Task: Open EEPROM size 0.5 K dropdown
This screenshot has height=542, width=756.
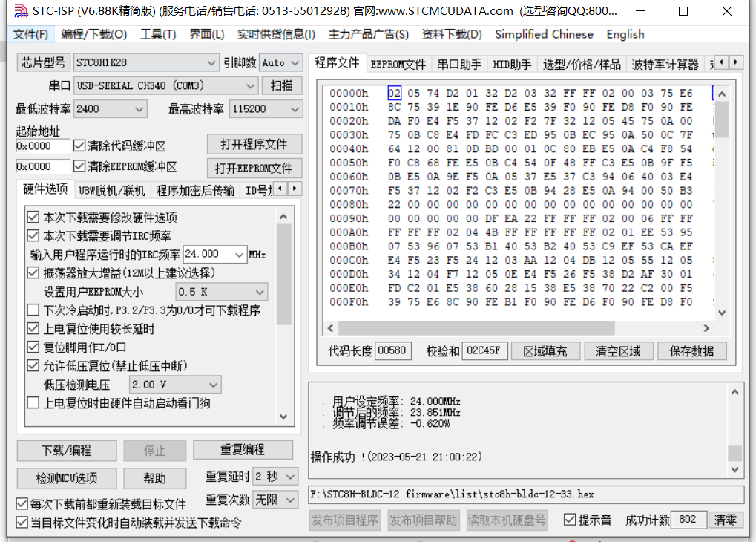Action: click(x=221, y=292)
